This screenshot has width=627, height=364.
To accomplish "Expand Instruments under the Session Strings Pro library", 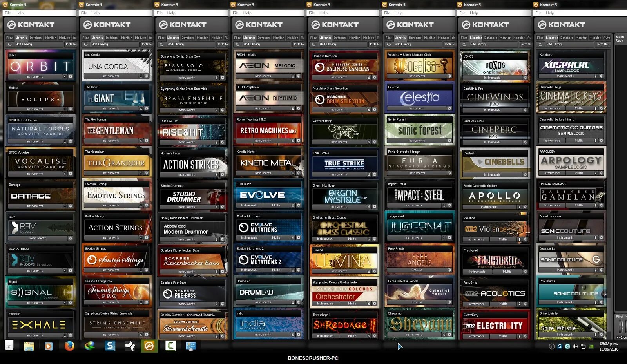I will 111,302.
